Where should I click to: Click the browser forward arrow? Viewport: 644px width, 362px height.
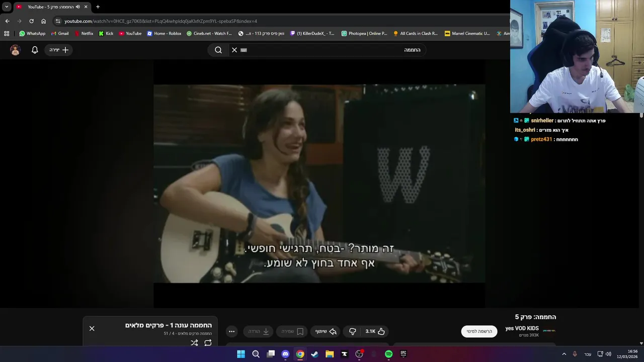pyautogui.click(x=19, y=21)
